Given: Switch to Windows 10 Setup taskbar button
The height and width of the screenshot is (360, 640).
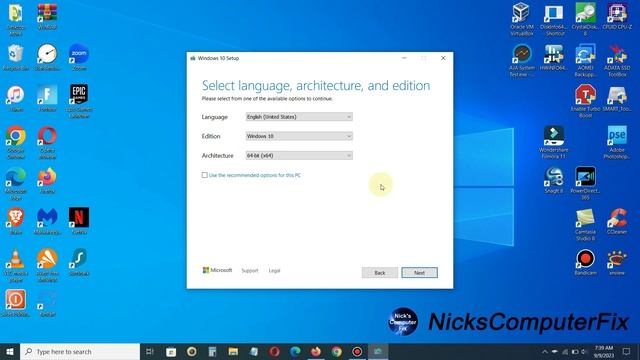Looking at the screenshot, I should click(378, 351).
